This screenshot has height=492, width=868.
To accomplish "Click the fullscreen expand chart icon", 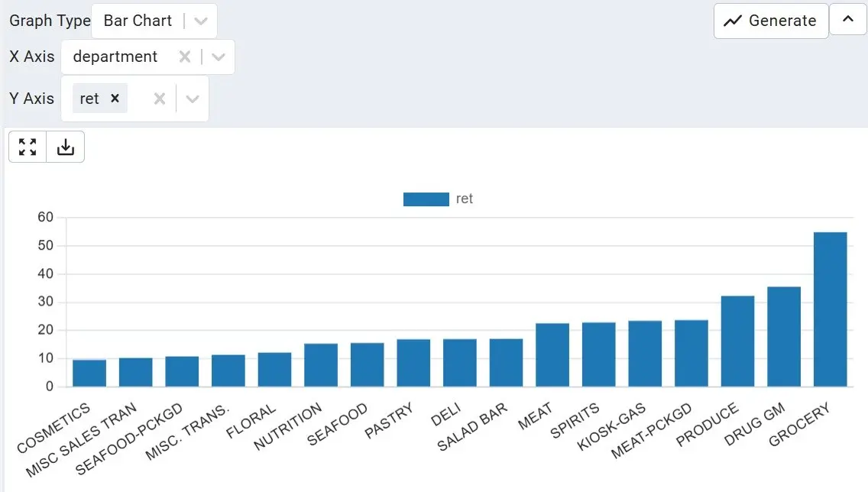I will pos(28,147).
